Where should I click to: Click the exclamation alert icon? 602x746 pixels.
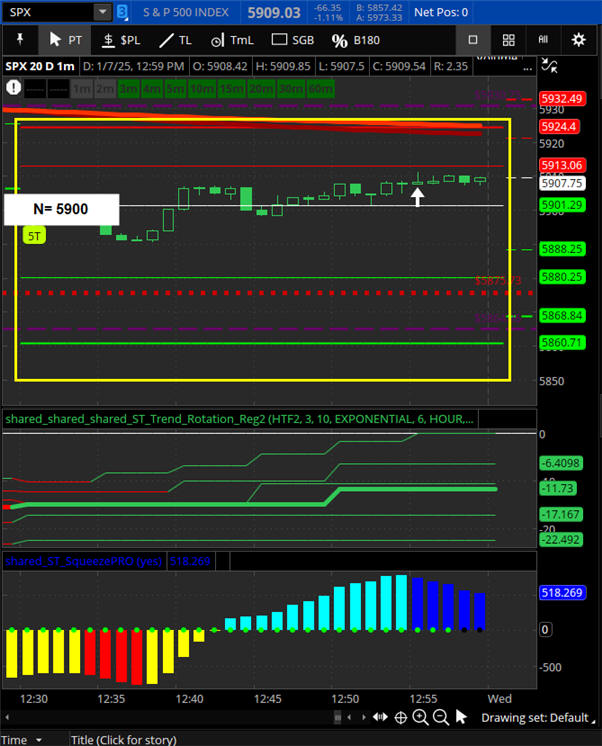[13, 88]
